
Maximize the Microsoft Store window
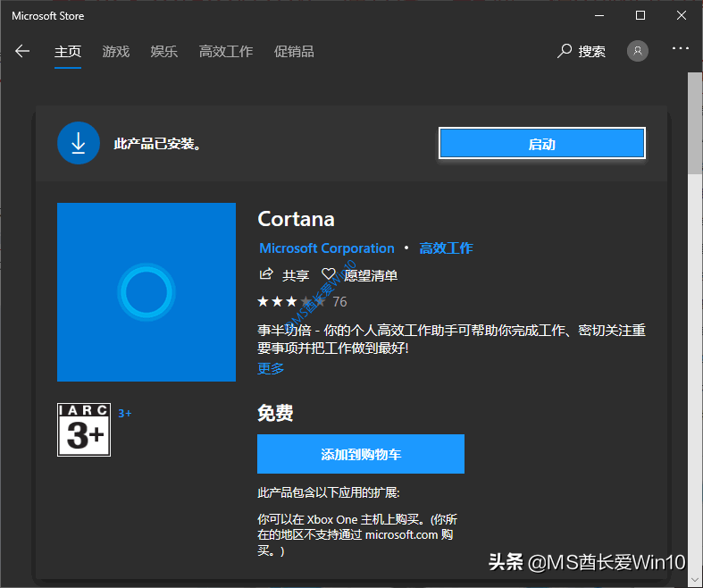pyautogui.click(x=640, y=16)
